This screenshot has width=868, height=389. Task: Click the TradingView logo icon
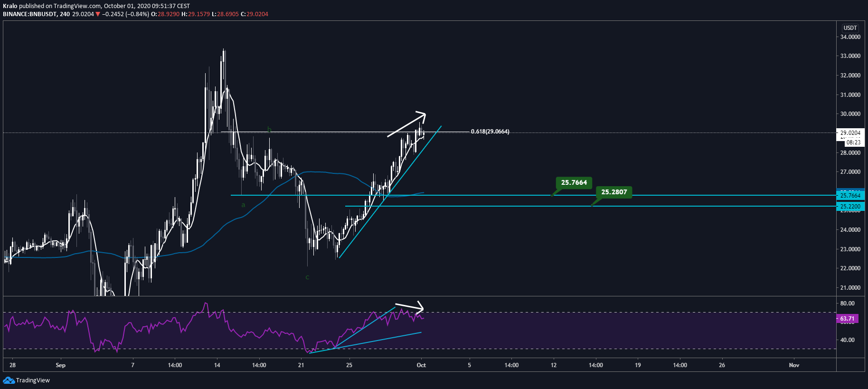coord(9,380)
